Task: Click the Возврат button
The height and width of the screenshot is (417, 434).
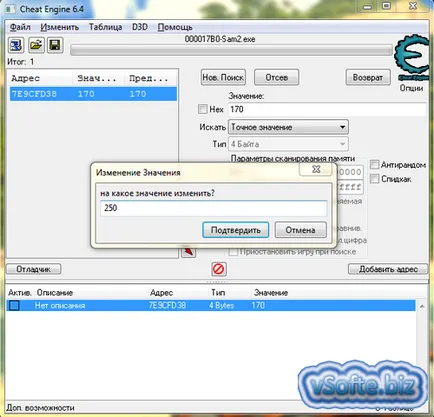Action: [368, 77]
